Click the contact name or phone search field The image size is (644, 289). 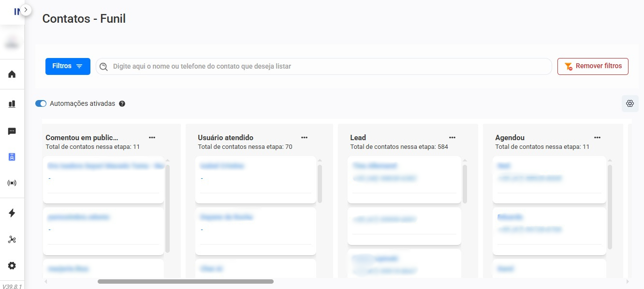pos(323,66)
